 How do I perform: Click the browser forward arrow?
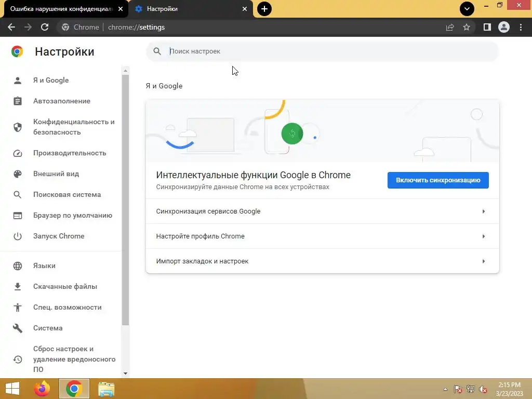pyautogui.click(x=28, y=27)
